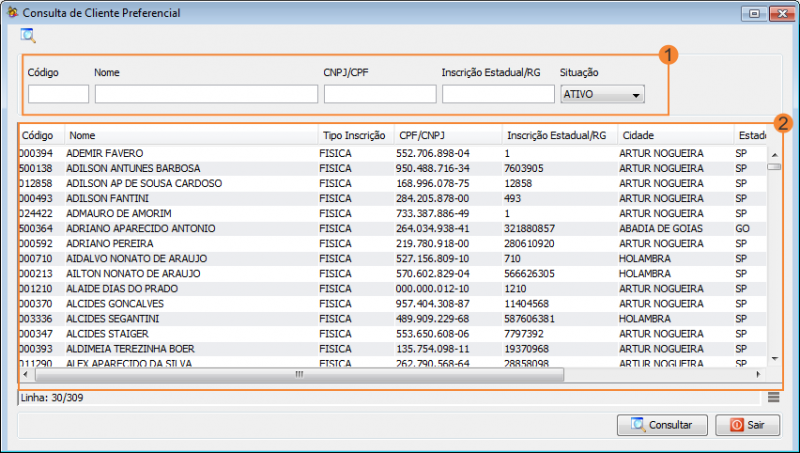
Task: Select row ADILSON ANTUNES BARBOSA
Action: 393,168
